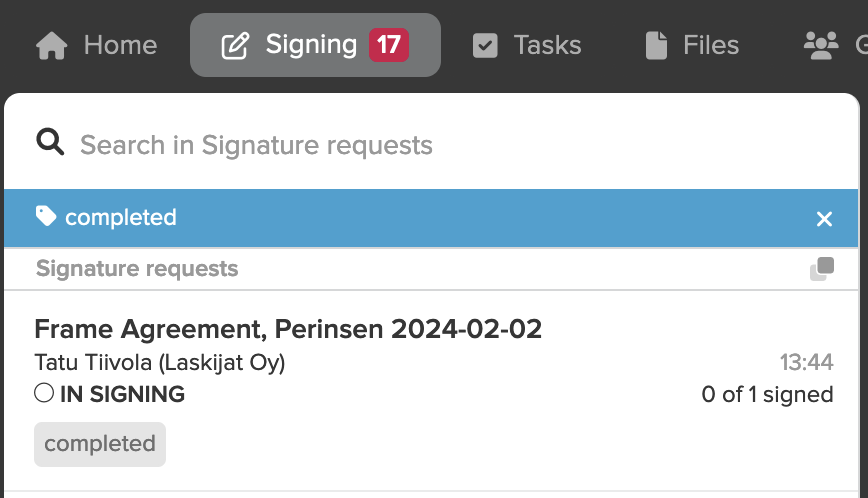Remove the completed filter with X
Image resolution: width=868 pixels, height=498 pixels.
pyautogui.click(x=824, y=219)
